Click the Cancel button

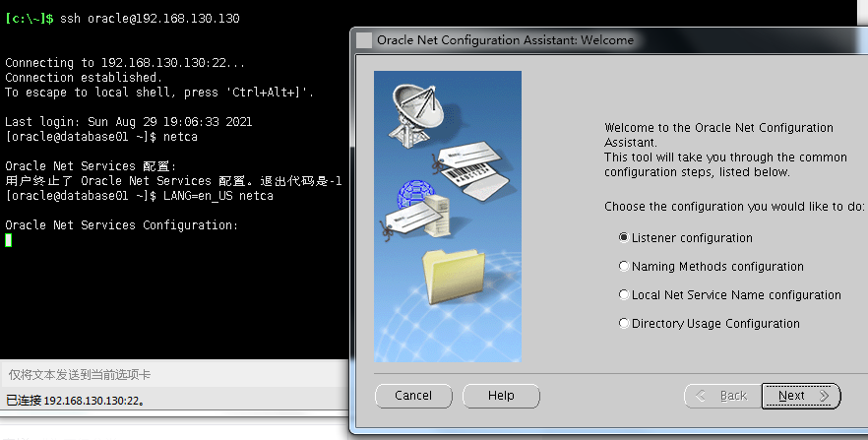coord(413,396)
